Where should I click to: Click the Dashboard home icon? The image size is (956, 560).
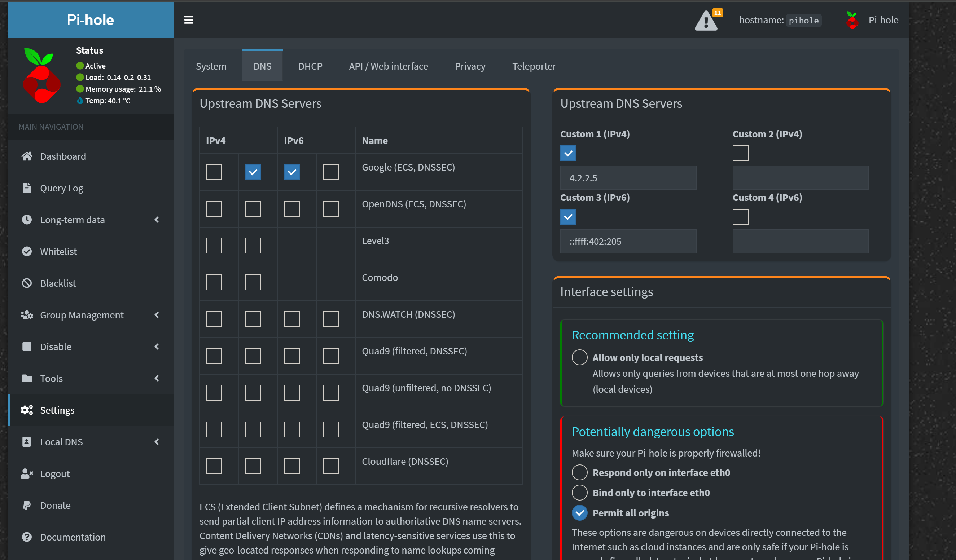pos(27,156)
